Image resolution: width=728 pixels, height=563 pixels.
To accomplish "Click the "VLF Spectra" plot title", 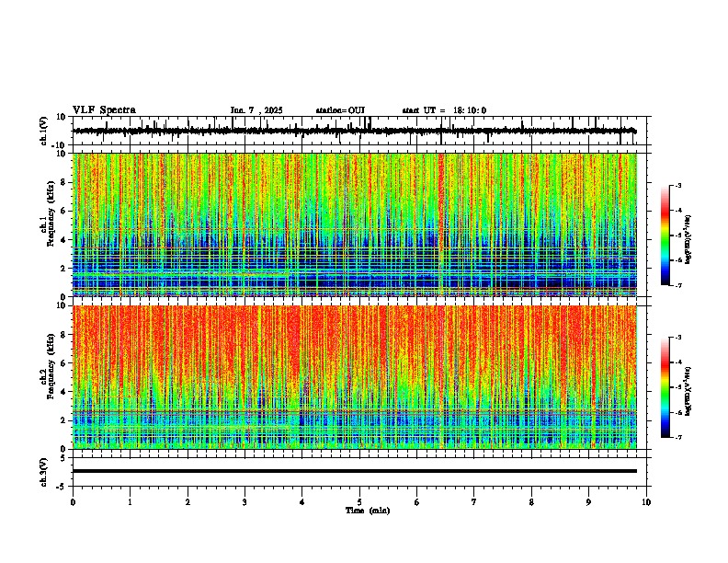I will tap(104, 110).
